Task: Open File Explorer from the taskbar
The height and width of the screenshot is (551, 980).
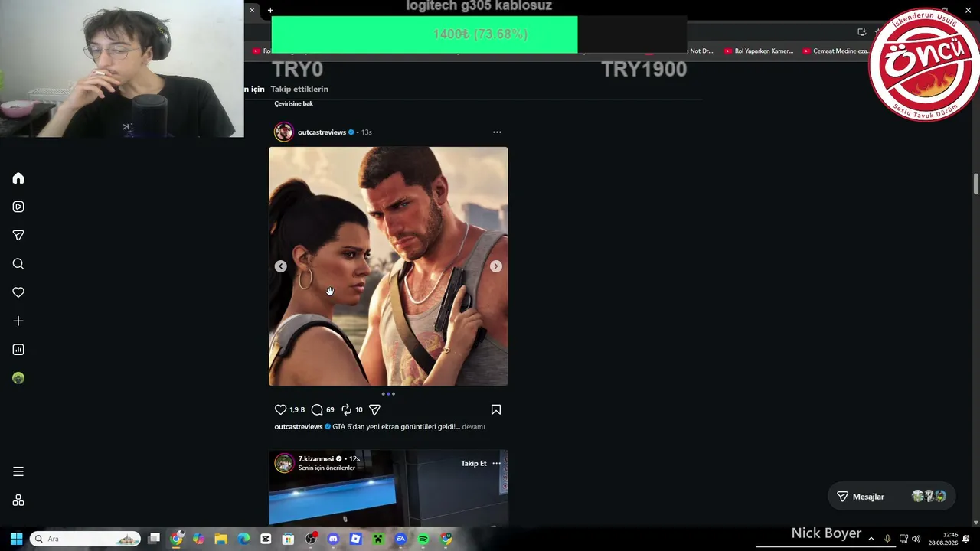Action: [220, 539]
